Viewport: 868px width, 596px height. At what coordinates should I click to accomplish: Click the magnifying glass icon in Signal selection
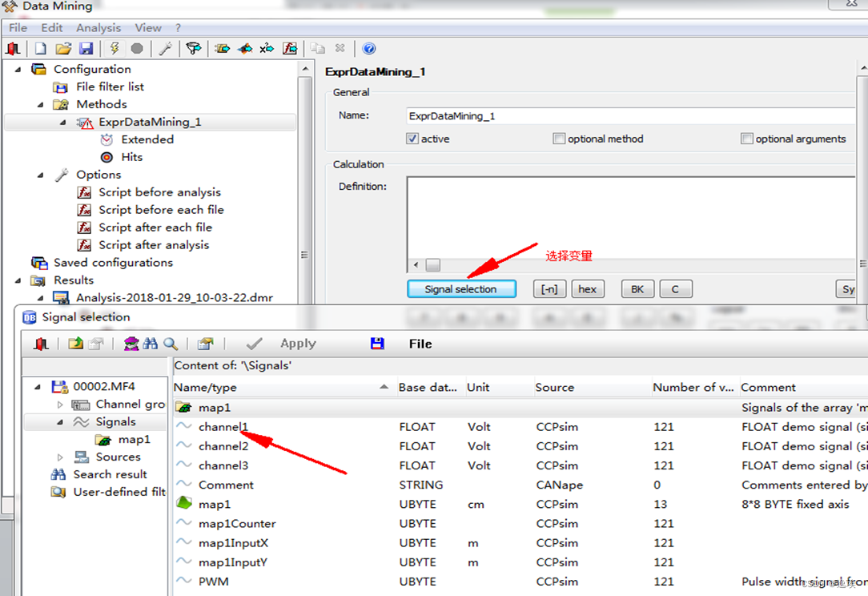point(171,344)
